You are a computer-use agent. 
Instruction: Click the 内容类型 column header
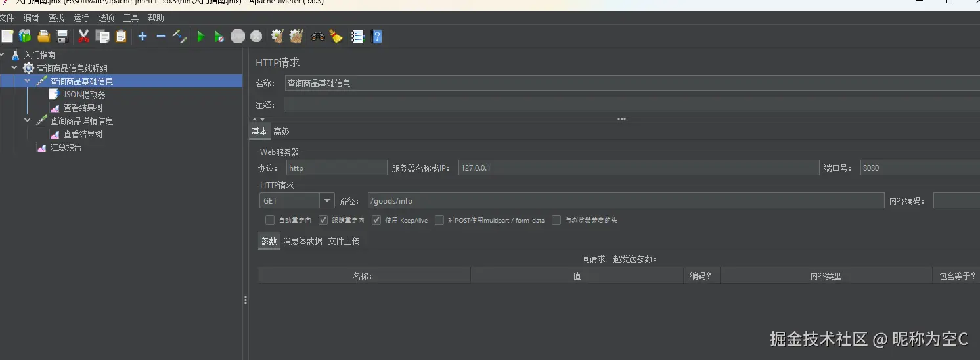point(826,276)
